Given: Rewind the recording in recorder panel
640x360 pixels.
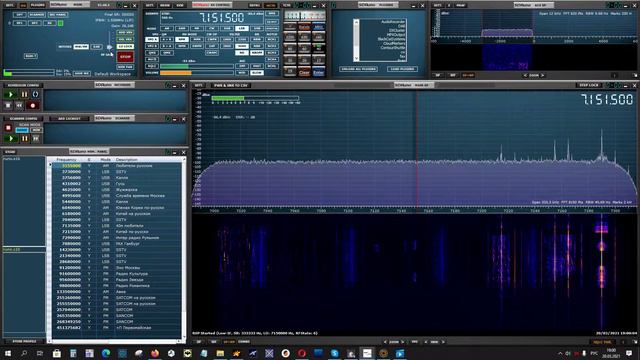Looking at the screenshot, I should pyautogui.click(x=19, y=106).
